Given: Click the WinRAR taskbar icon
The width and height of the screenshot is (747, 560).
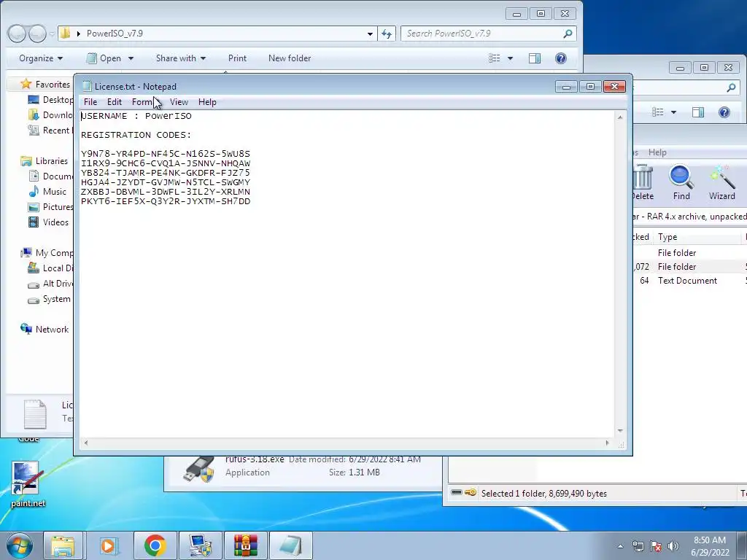Looking at the screenshot, I should (245, 545).
